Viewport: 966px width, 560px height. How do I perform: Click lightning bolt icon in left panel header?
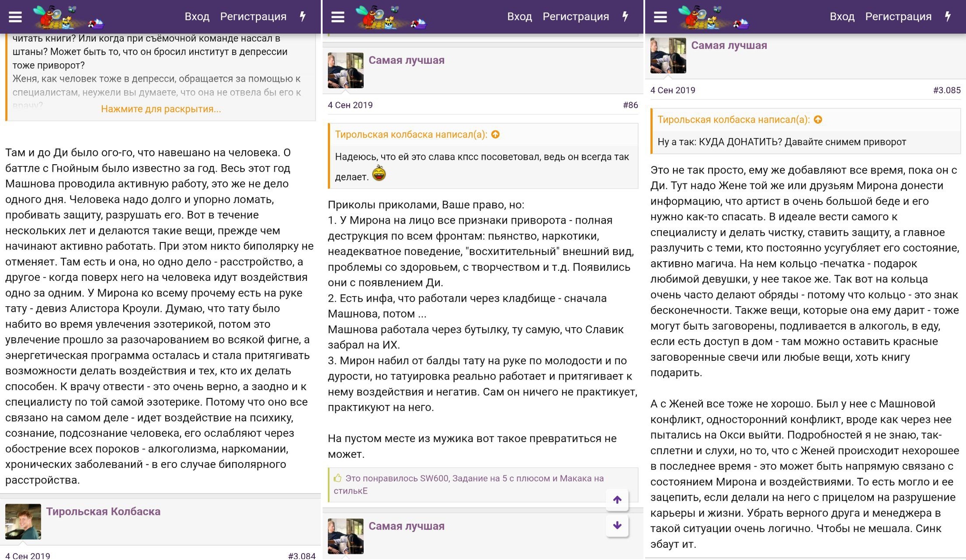[302, 17]
